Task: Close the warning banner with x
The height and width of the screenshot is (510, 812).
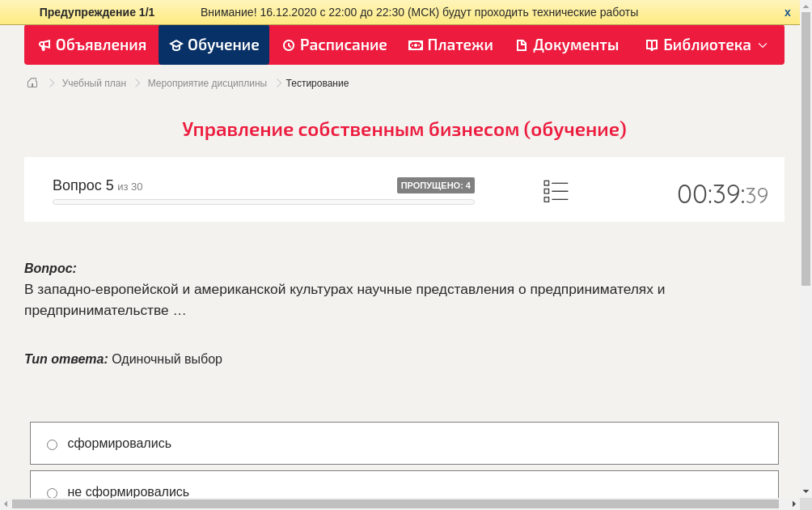Action: point(788,12)
